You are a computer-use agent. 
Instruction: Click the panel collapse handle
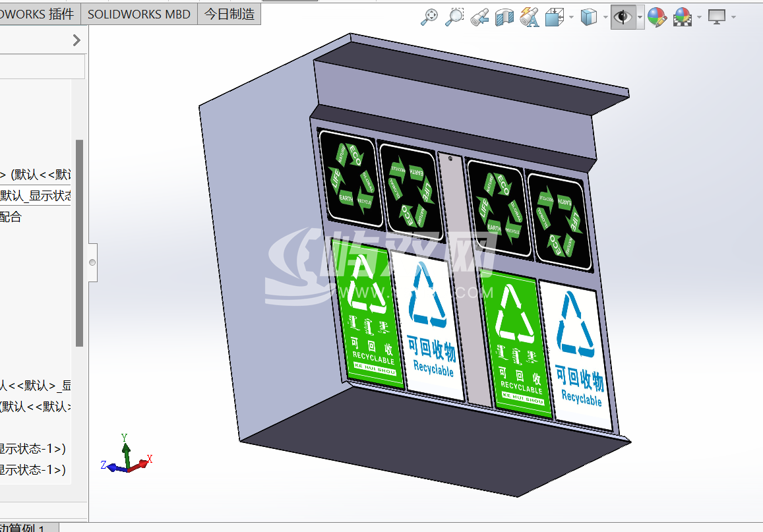click(92, 262)
